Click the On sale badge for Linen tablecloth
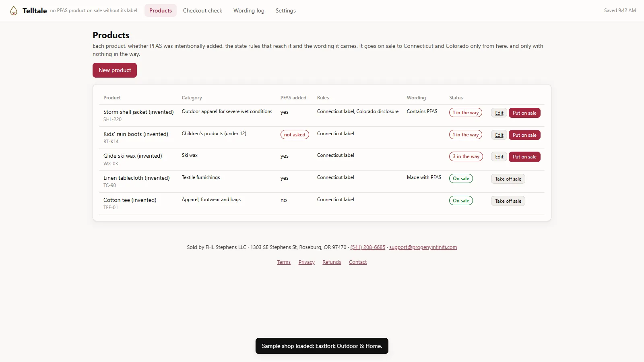This screenshot has height=362, width=644. tap(461, 179)
